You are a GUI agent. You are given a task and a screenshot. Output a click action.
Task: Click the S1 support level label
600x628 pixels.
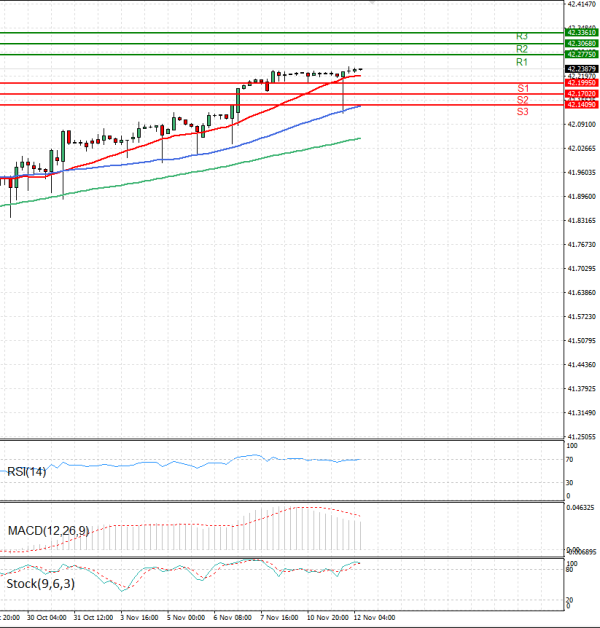pyautogui.click(x=523, y=89)
